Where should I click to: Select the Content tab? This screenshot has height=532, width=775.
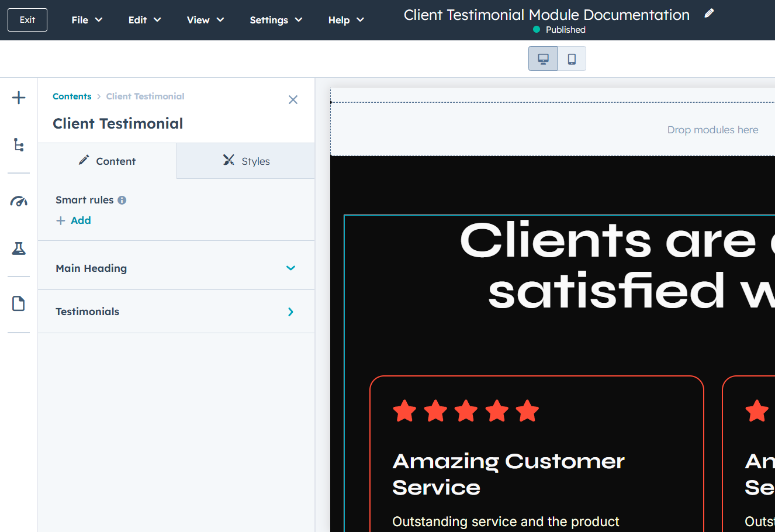pos(107,161)
